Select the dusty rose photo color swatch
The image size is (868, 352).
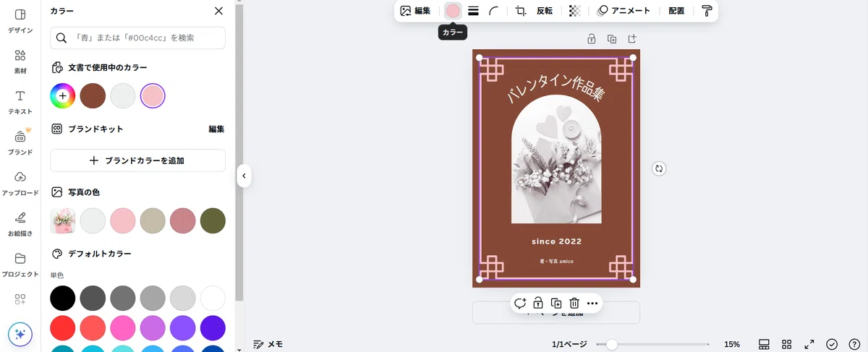(x=183, y=220)
